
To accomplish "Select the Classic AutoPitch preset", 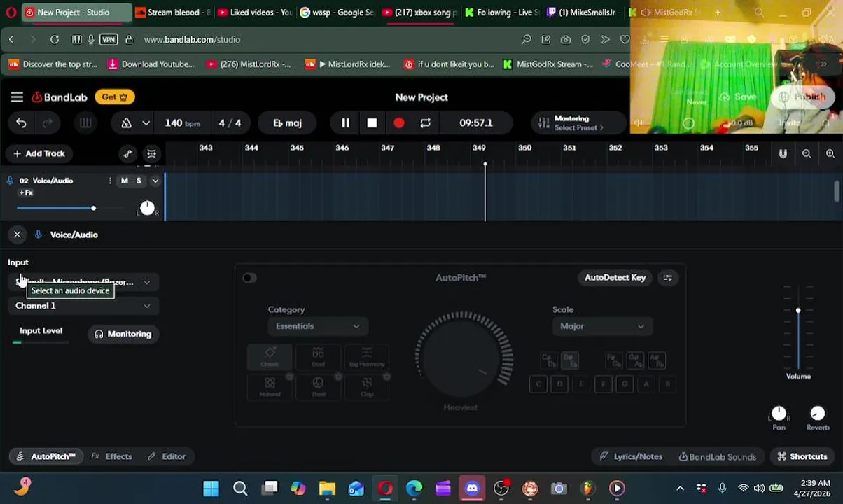I will point(270,356).
